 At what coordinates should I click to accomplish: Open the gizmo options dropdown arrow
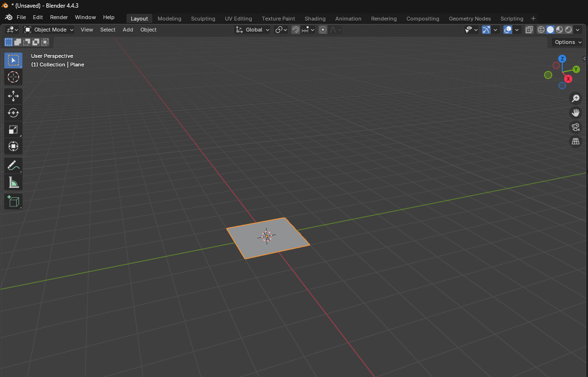tap(495, 30)
